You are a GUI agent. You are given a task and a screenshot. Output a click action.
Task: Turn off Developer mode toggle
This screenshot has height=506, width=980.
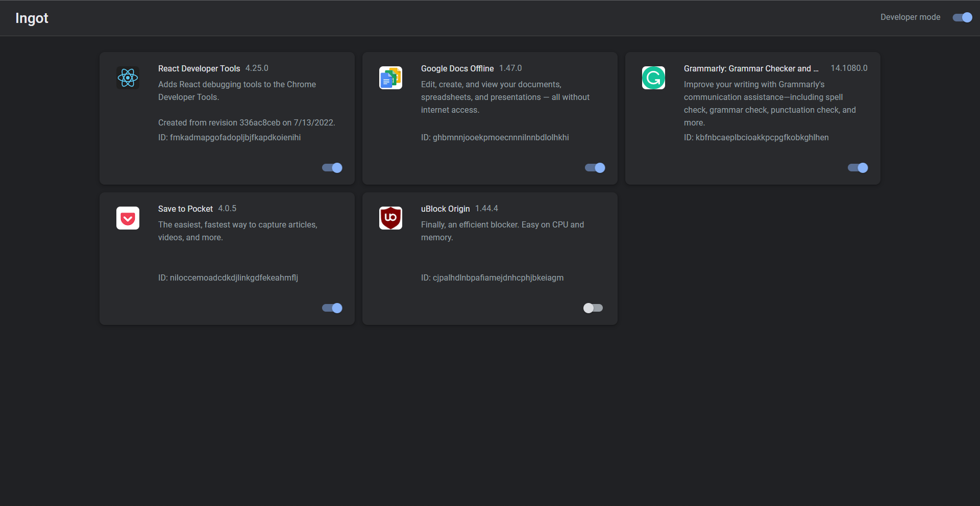[x=963, y=17]
